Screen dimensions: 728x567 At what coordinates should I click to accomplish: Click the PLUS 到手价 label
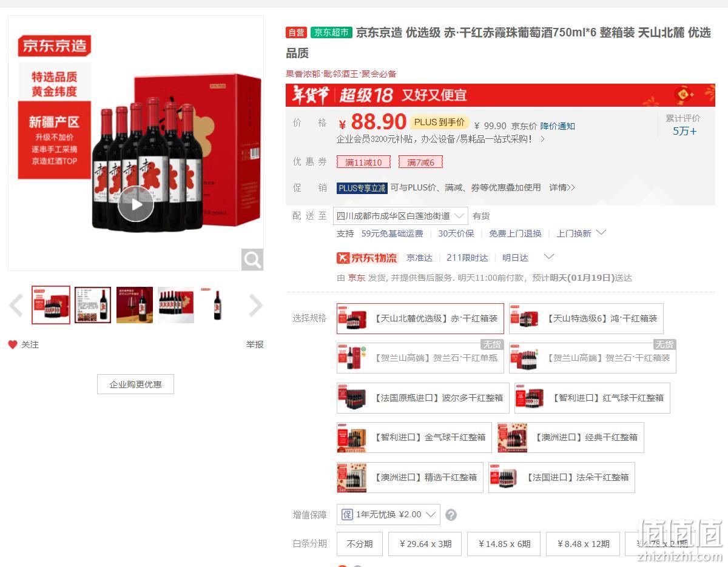click(440, 122)
